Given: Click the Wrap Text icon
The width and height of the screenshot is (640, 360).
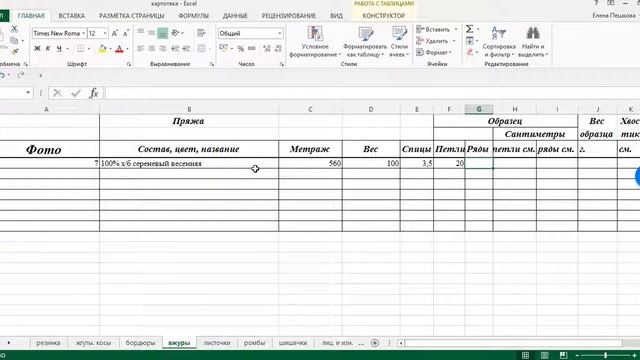Looking at the screenshot, I should coord(201,33).
